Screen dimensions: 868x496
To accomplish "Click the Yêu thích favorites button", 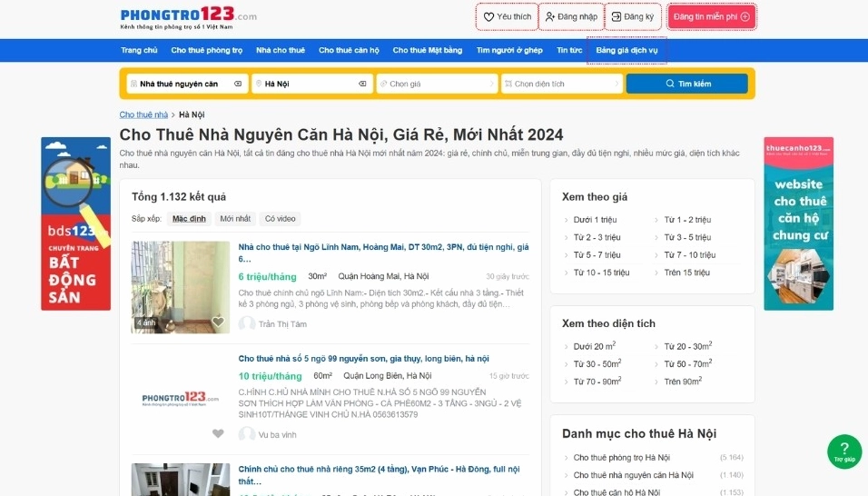I will 507,16.
